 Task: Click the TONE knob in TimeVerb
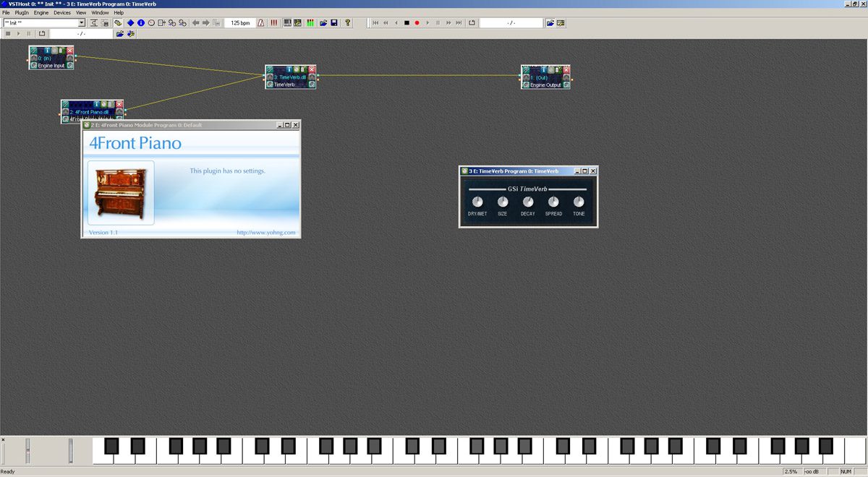(x=579, y=201)
